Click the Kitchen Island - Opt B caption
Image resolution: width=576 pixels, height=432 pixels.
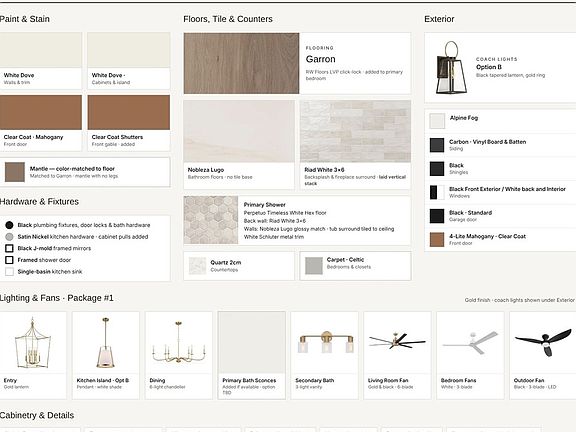click(x=103, y=380)
